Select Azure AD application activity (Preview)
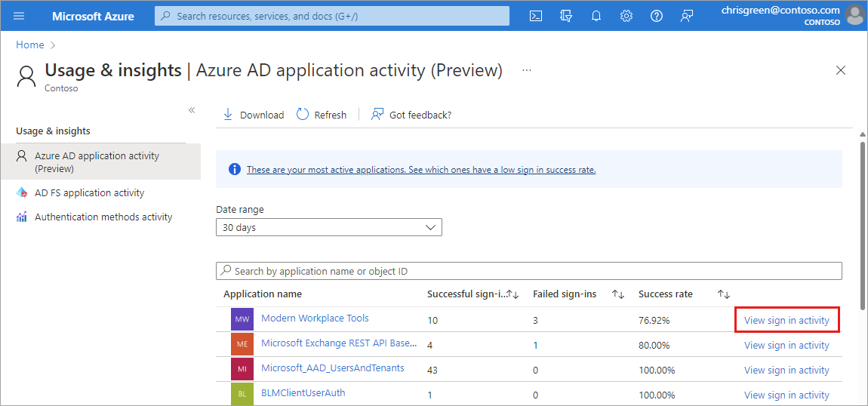 [x=100, y=161]
